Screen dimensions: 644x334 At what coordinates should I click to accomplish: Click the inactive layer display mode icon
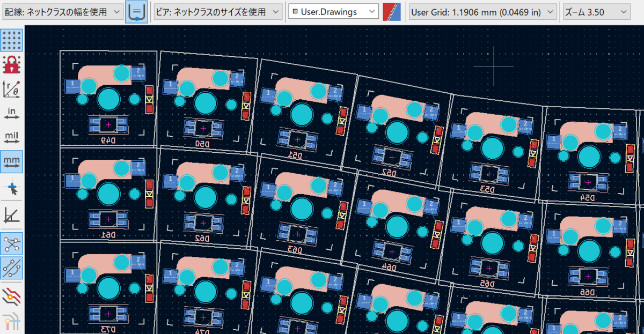pyautogui.click(x=12, y=296)
